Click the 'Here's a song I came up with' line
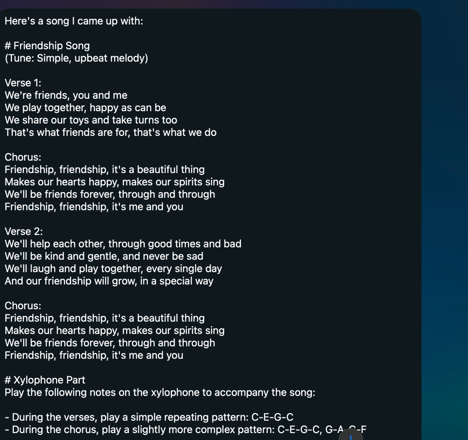This screenshot has width=468, height=440. 74,21
